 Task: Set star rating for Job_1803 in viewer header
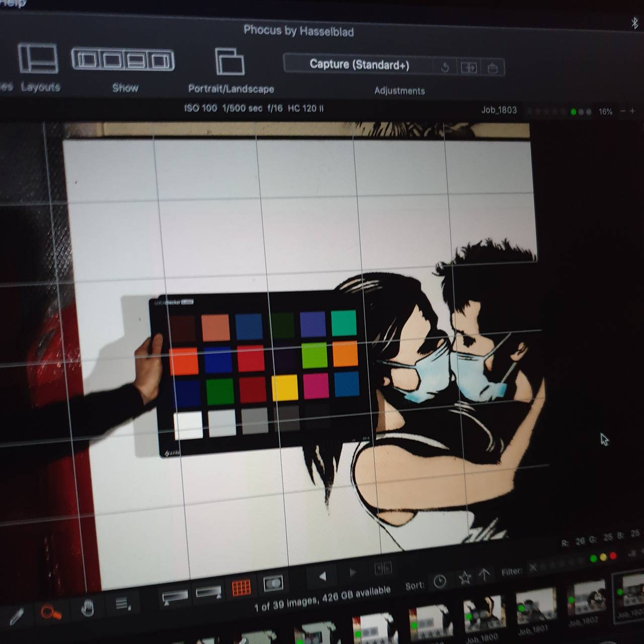[x=545, y=112]
